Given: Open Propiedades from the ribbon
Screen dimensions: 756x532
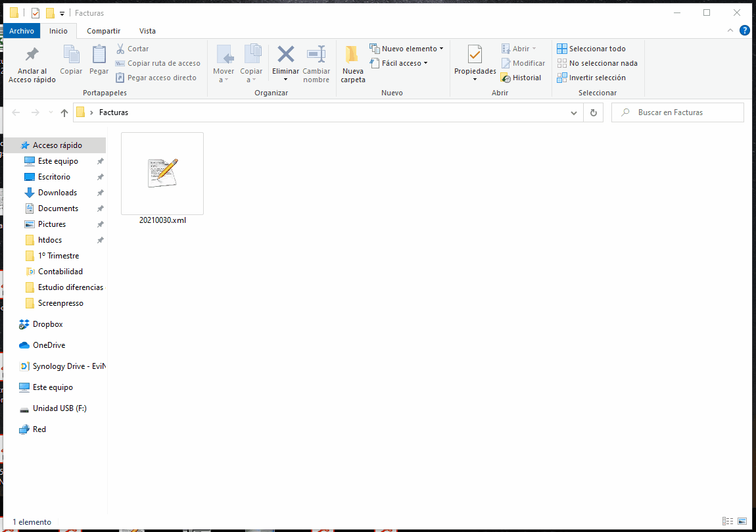Looking at the screenshot, I should [x=475, y=55].
